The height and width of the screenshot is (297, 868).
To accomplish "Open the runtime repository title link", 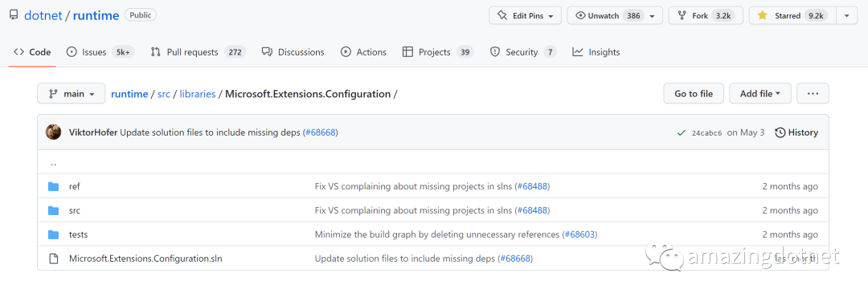I will [x=96, y=15].
